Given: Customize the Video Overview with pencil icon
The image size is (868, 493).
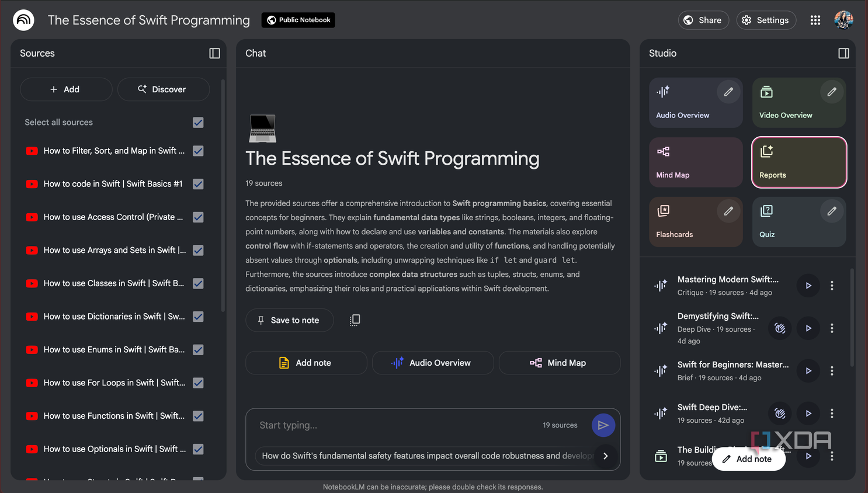Looking at the screenshot, I should pyautogui.click(x=832, y=92).
